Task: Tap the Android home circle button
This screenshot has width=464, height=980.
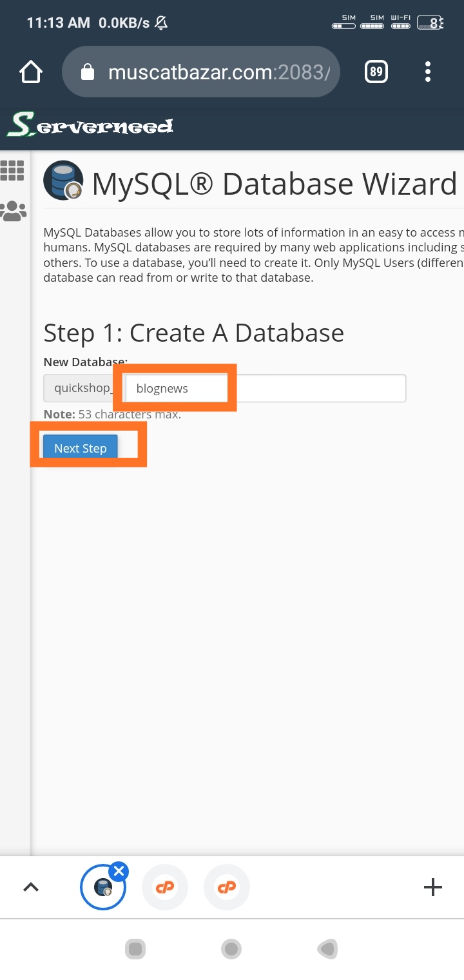Action: coord(231,949)
